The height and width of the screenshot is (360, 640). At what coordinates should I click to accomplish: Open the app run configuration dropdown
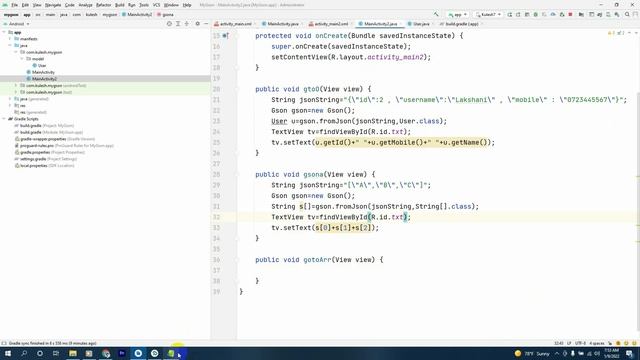coord(458,14)
